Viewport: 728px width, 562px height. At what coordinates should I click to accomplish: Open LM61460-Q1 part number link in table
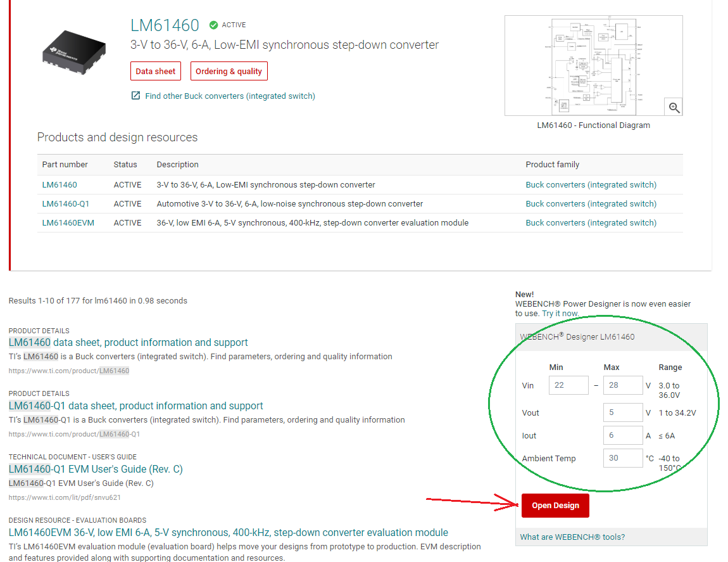(x=65, y=203)
